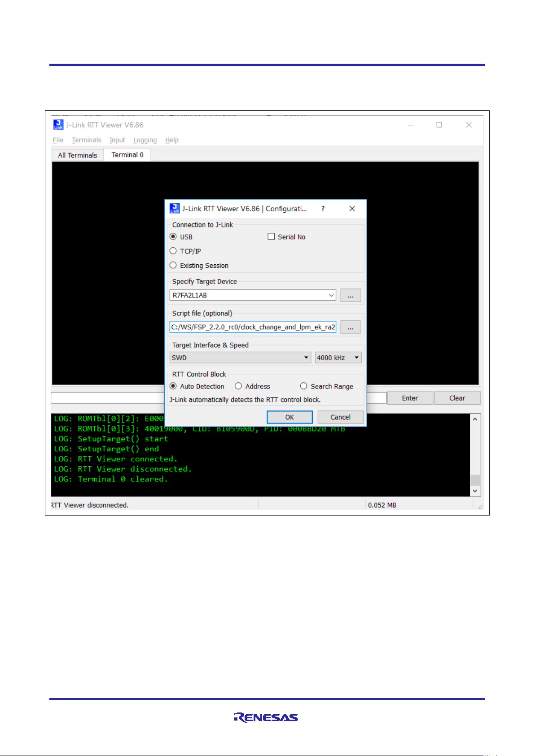
Task: Enable the Serial No checkbox
Action: (x=271, y=236)
